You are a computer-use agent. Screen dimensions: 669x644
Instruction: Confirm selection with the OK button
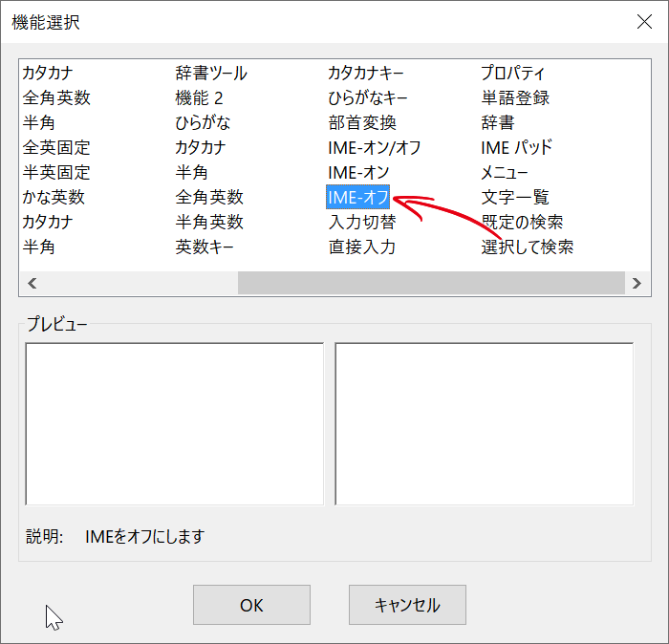pos(251,605)
